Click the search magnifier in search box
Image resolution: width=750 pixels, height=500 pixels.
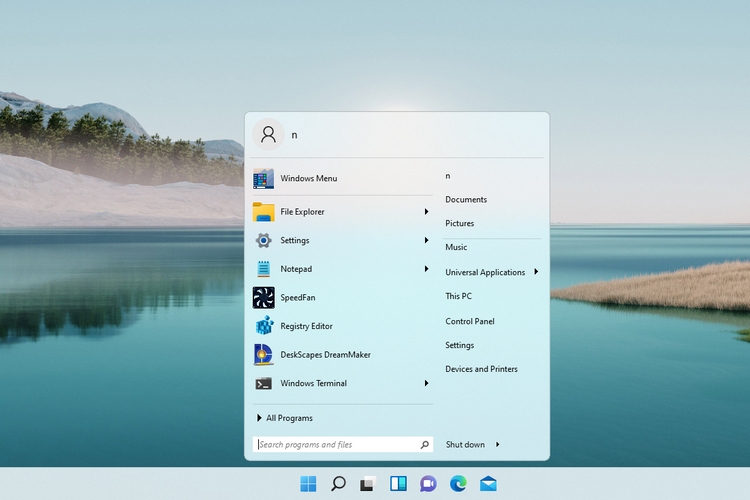tap(424, 444)
